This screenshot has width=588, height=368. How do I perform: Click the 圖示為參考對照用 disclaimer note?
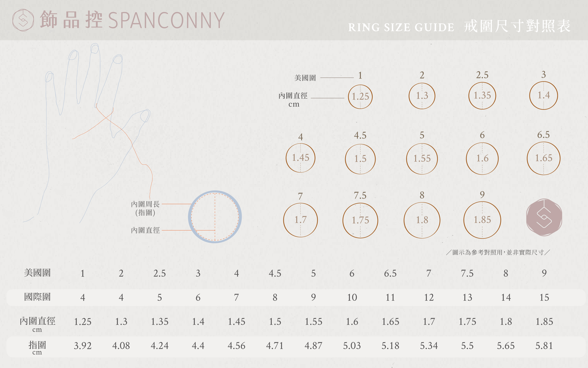498,252
